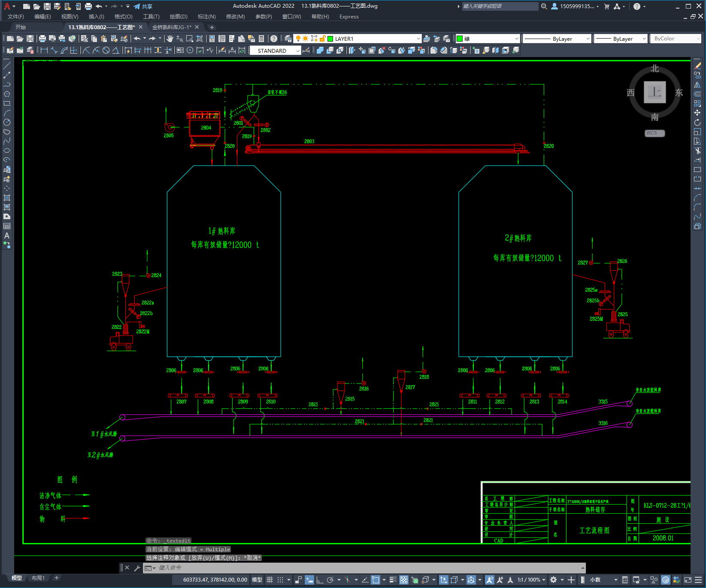Click the QuickCalc calculator icon

point(261,39)
